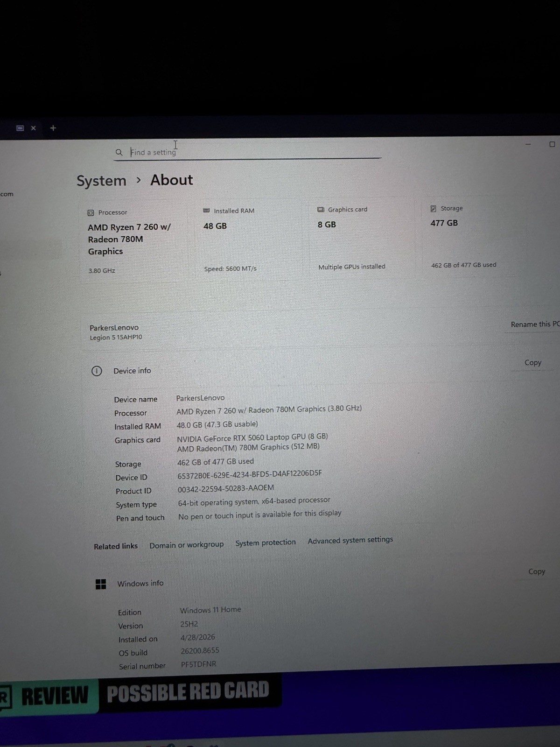Click Windows 11 Home edition value

210,610
